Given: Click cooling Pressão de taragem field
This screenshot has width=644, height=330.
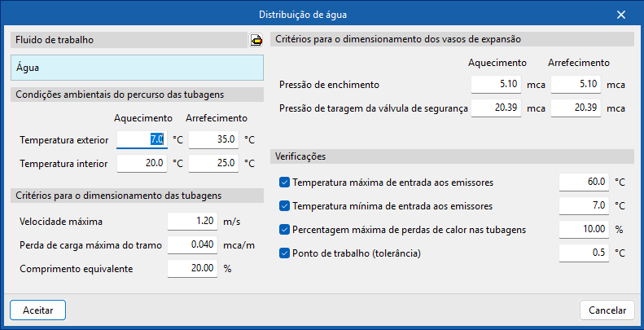Looking at the screenshot, I should (575, 108).
